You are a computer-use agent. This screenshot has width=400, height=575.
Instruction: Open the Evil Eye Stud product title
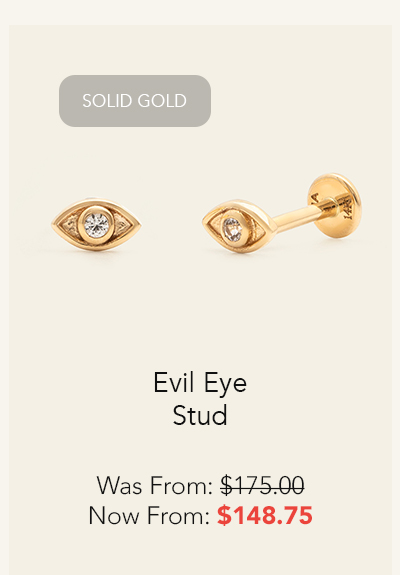tap(200, 399)
